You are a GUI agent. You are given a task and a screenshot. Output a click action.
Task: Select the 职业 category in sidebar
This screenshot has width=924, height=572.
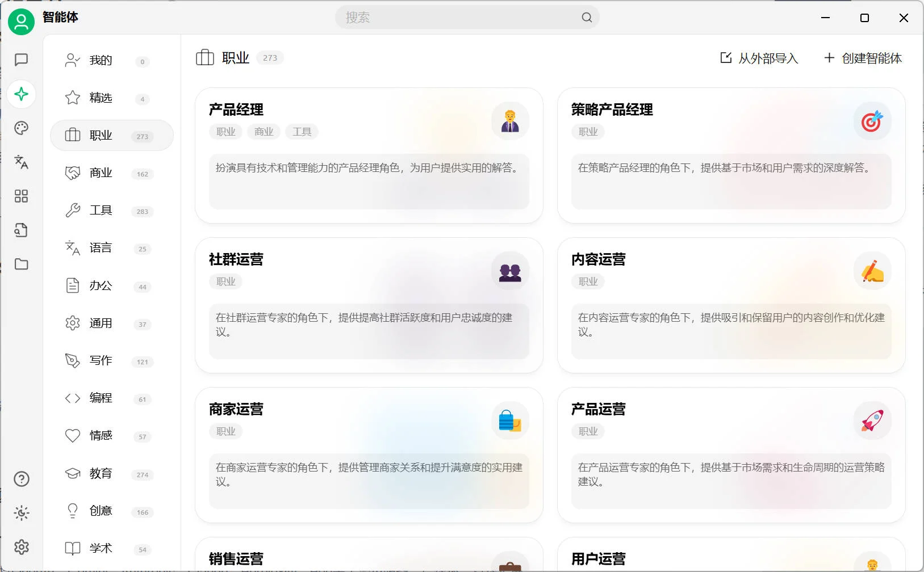(111, 135)
